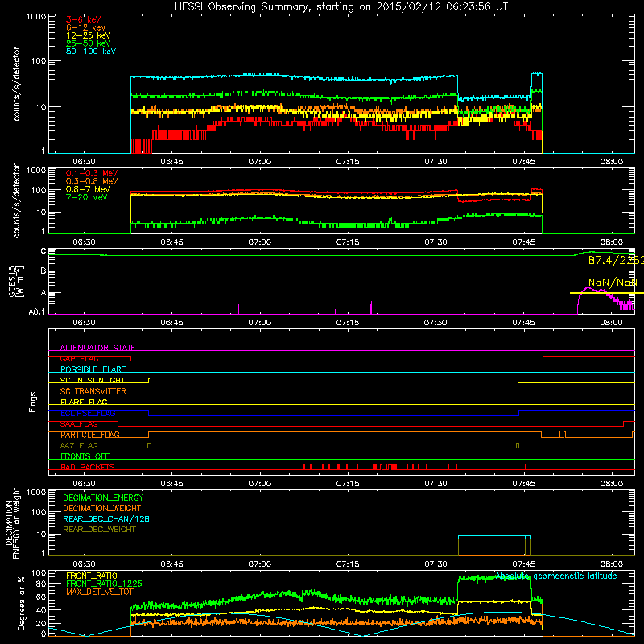
Task: Click the FRONTS_OFF flag label
Action: [x=85, y=456]
